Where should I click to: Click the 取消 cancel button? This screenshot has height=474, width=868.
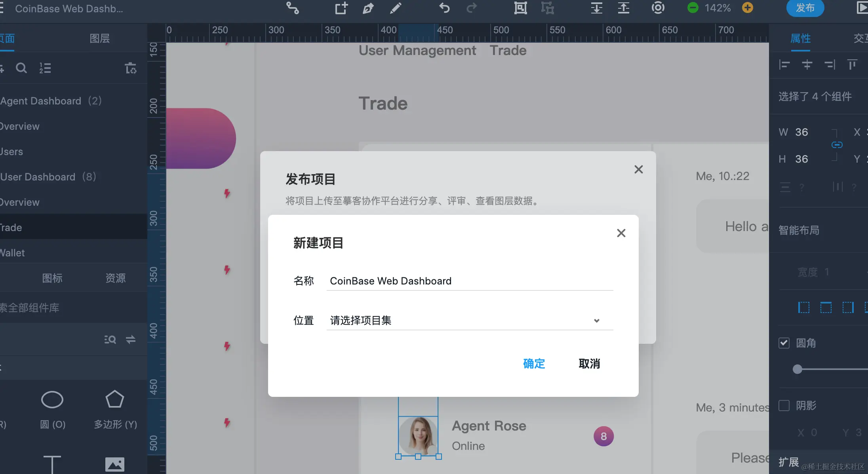click(589, 364)
